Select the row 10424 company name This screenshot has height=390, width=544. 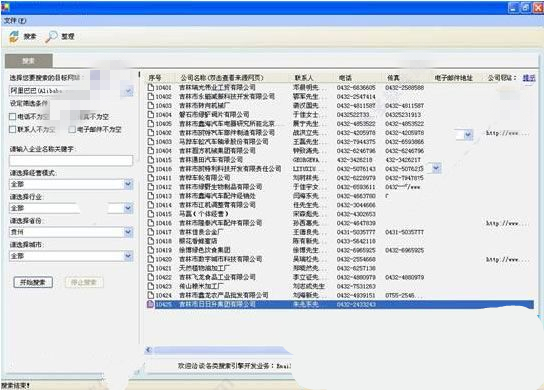(x=224, y=295)
